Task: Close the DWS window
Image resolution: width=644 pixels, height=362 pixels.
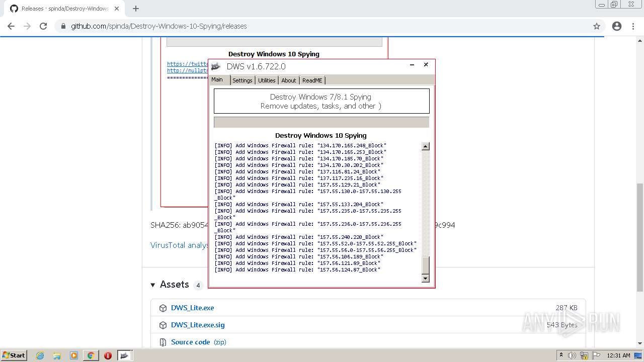Action: tap(426, 65)
